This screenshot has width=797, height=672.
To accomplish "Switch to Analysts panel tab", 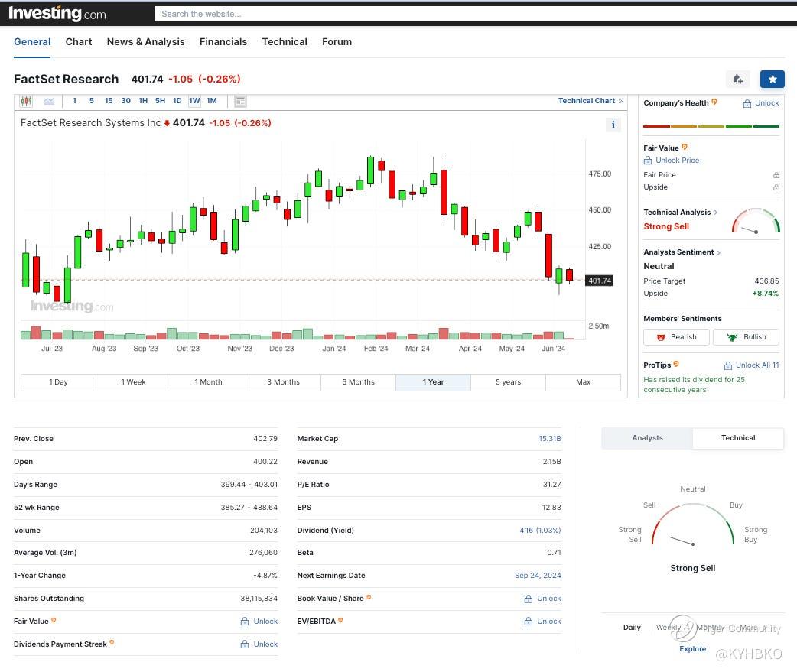I will [x=647, y=438].
